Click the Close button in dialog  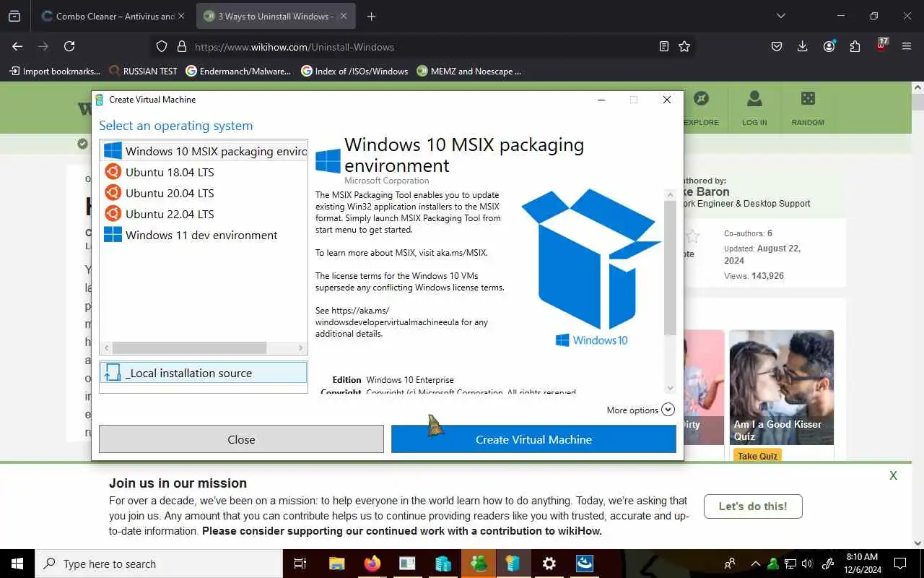pyautogui.click(x=241, y=439)
